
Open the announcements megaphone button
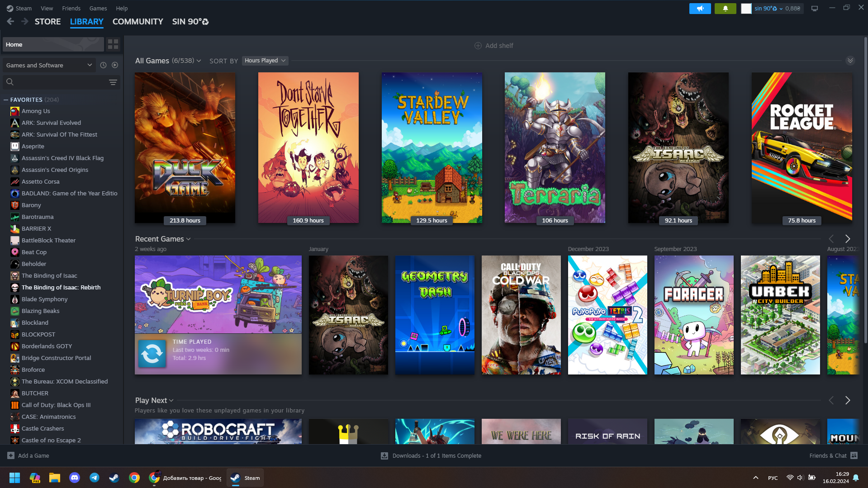click(700, 8)
